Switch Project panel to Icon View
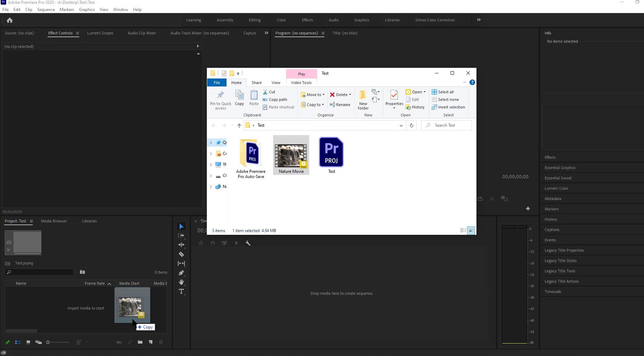The height and width of the screenshot is (356, 644). (29, 342)
